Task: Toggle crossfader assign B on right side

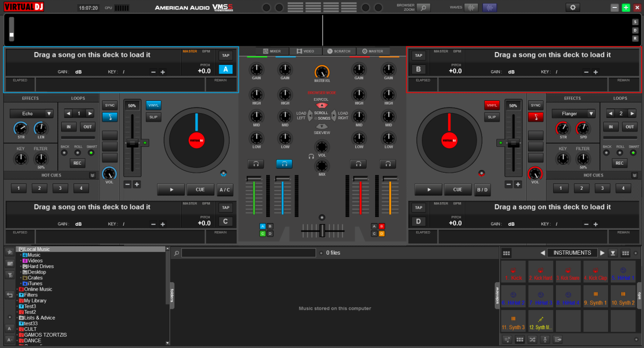Action: [x=382, y=226]
